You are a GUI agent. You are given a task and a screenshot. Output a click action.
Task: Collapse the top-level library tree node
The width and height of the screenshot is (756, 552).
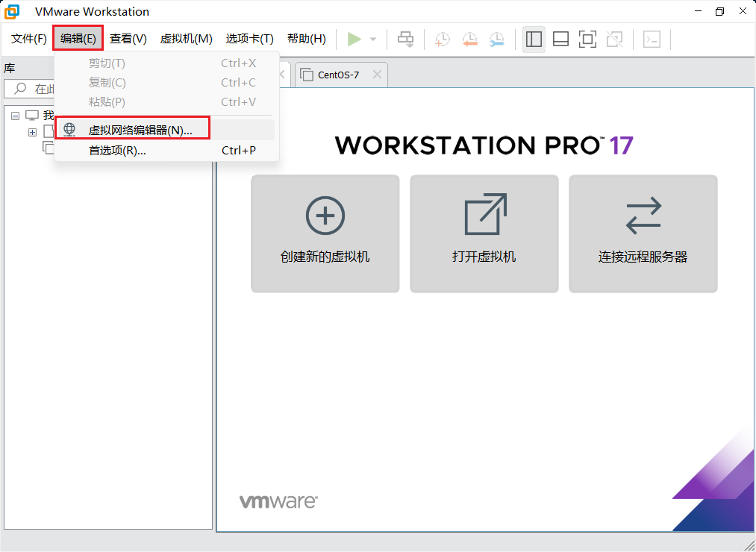coord(16,116)
